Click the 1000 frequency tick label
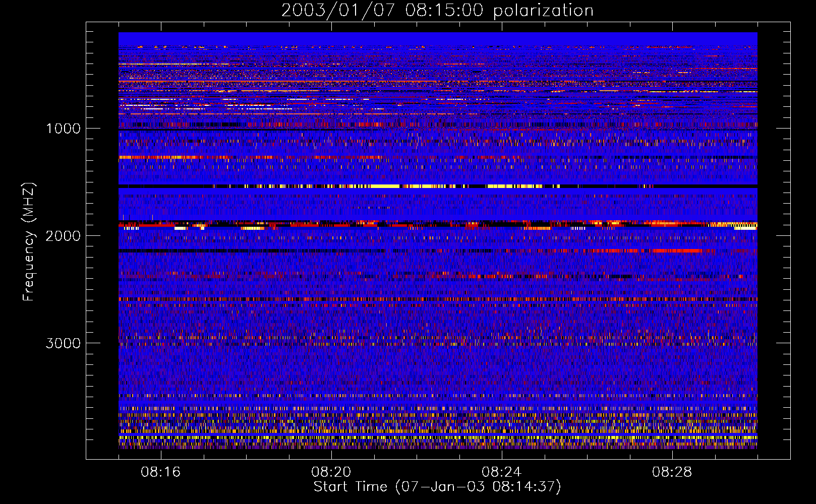This screenshot has width=816, height=504. tap(63, 129)
